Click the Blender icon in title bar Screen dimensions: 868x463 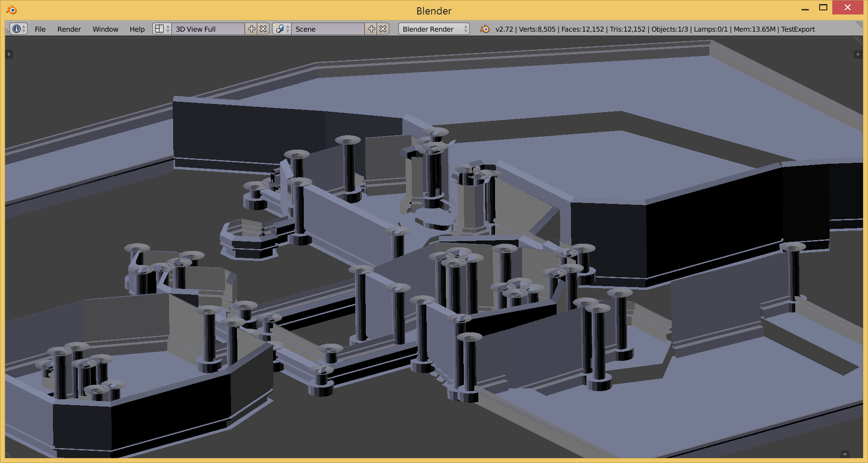click(x=11, y=10)
